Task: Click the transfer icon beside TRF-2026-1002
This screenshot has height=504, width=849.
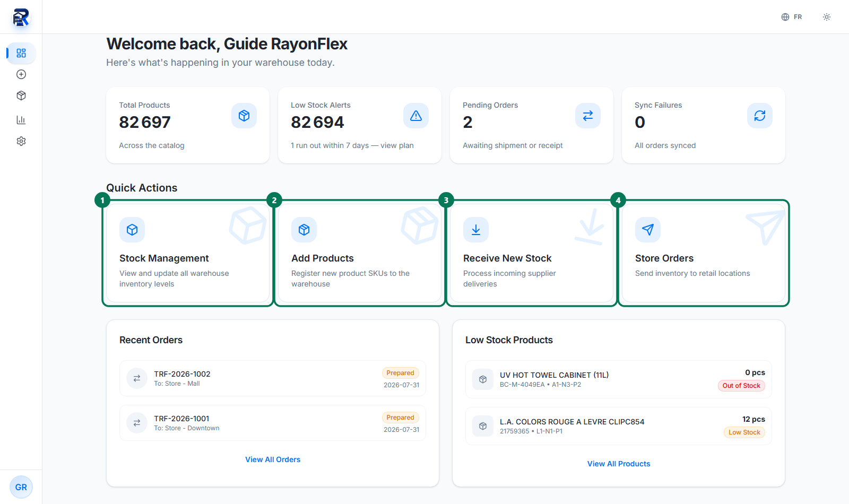Action: tap(137, 378)
